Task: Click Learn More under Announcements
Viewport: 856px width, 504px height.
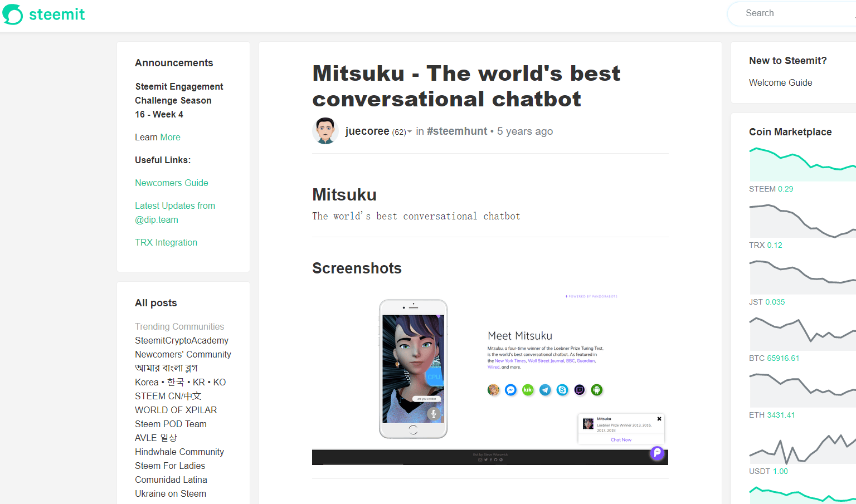Action: 170,137
